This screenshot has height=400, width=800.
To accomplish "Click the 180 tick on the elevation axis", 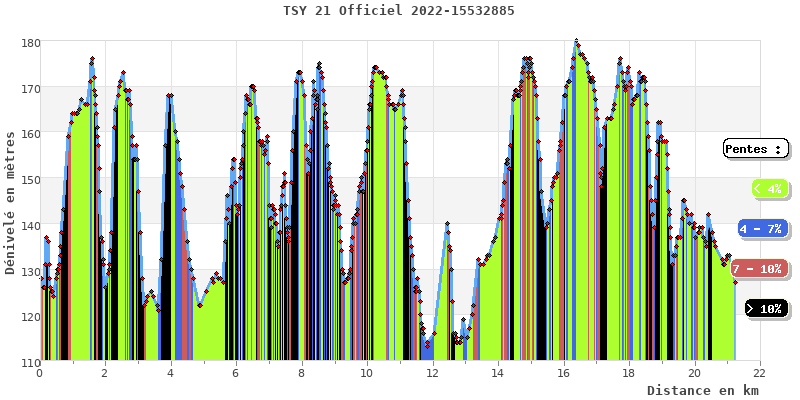I will [30, 43].
